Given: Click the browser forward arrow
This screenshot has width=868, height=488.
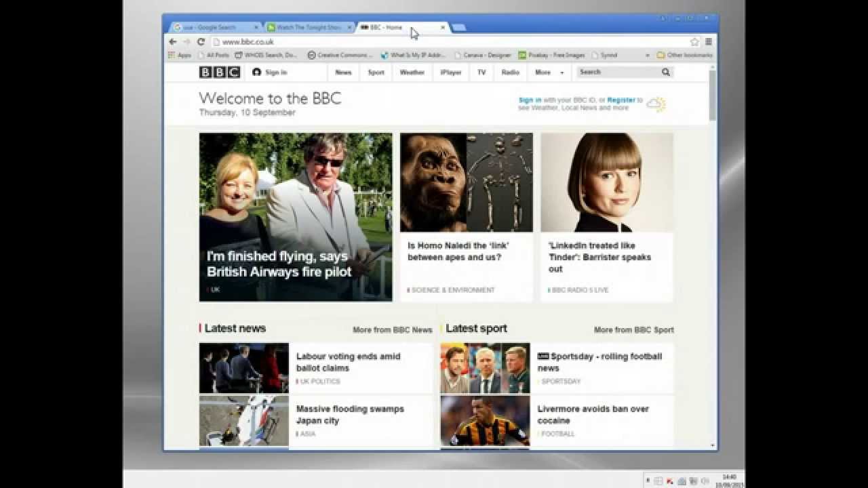Looking at the screenshot, I should (x=186, y=41).
